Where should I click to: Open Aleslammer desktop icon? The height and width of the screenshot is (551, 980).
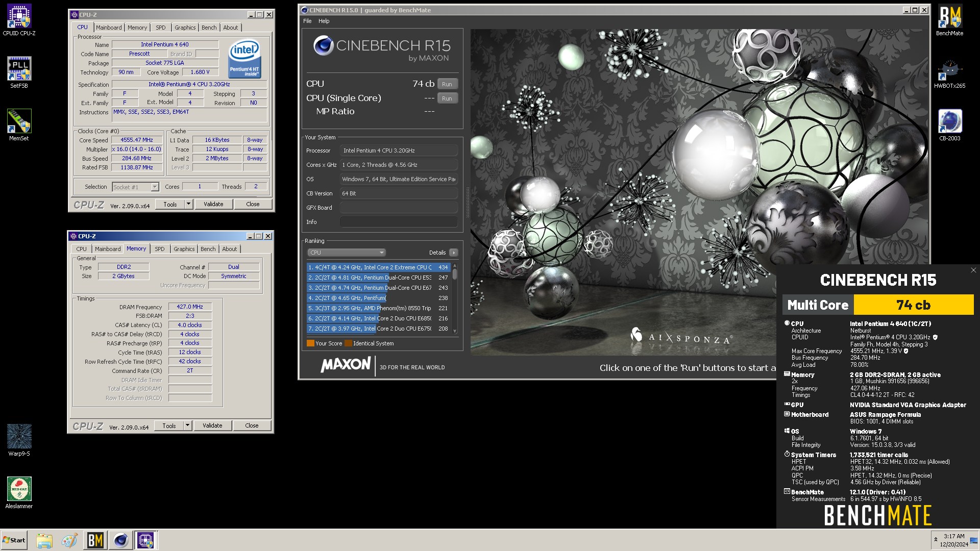tap(19, 493)
